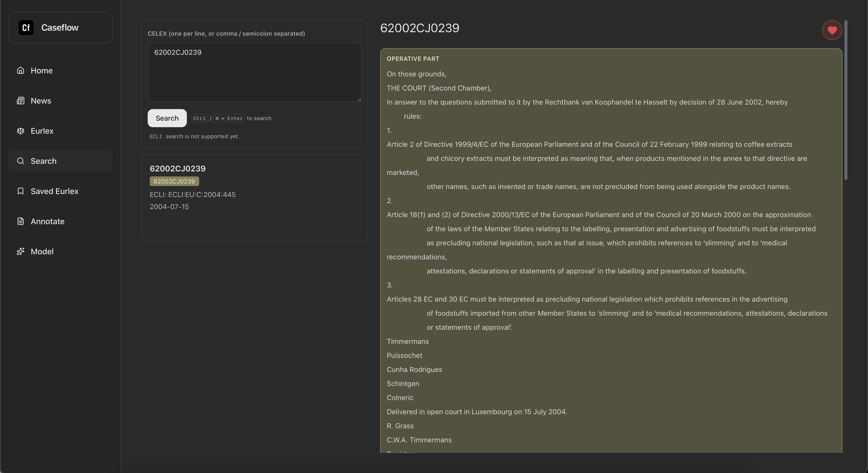The width and height of the screenshot is (868, 473).
Task: Click the Search magnifier icon in sidebar
Action: [21, 161]
